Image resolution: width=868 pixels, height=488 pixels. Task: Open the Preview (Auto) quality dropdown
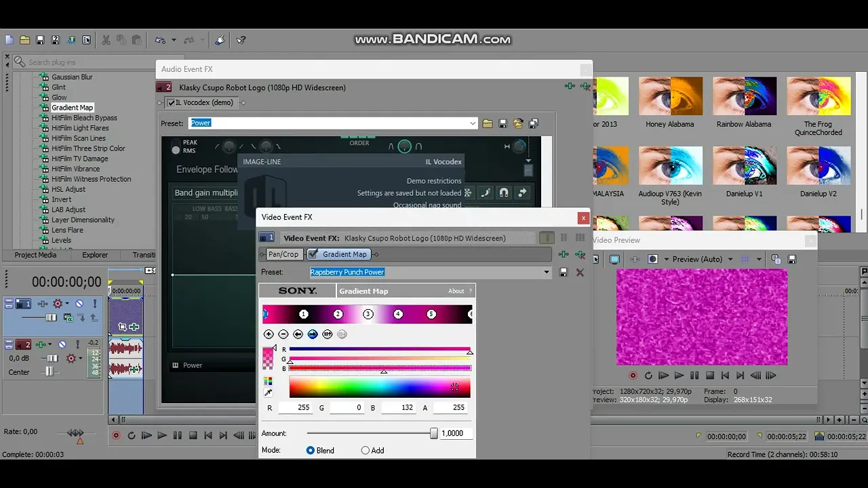click(730, 259)
